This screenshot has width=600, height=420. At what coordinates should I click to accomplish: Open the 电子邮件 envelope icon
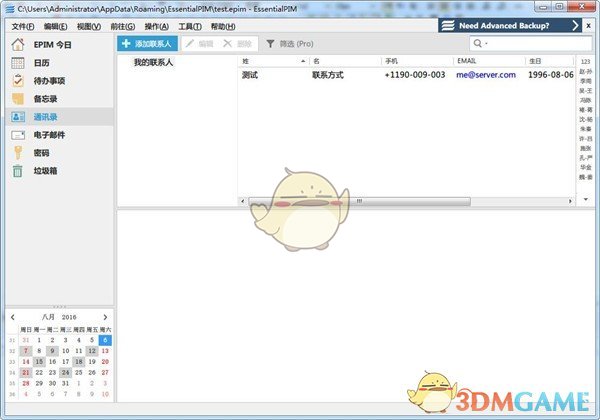click(18, 135)
